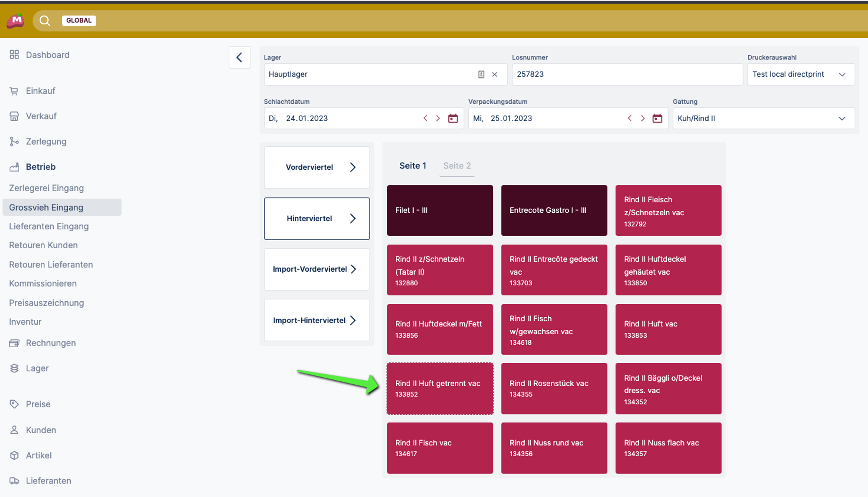Image resolution: width=868 pixels, height=497 pixels.
Task: Clear the Hauptlager field with X icon
Action: pos(494,74)
